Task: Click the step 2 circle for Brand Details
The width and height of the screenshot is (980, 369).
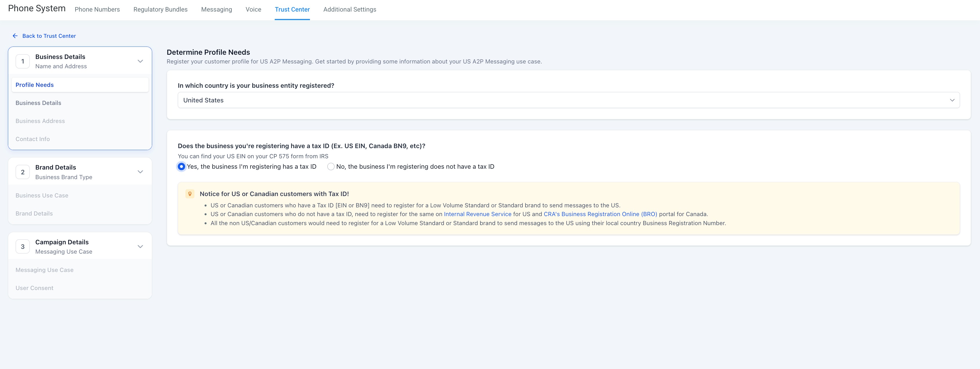Action: pyautogui.click(x=23, y=172)
